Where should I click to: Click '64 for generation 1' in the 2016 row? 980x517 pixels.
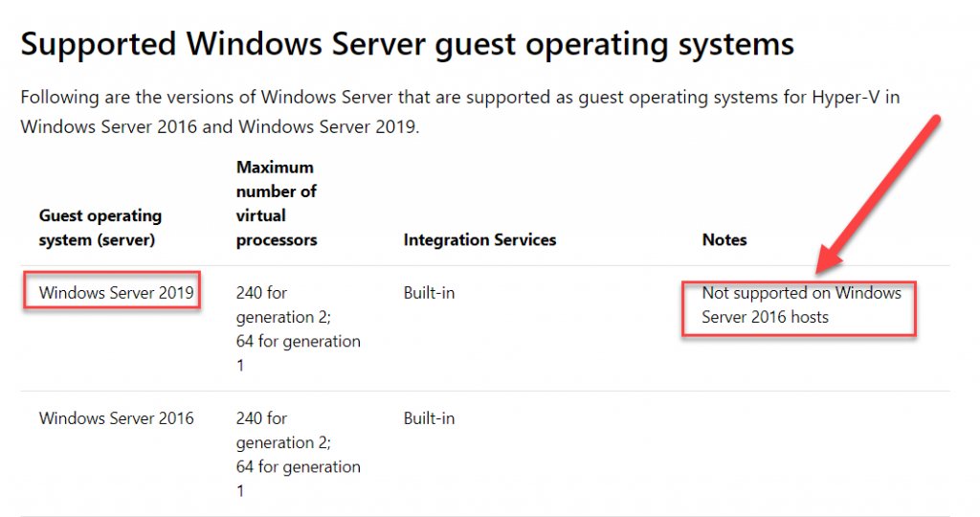tap(299, 479)
